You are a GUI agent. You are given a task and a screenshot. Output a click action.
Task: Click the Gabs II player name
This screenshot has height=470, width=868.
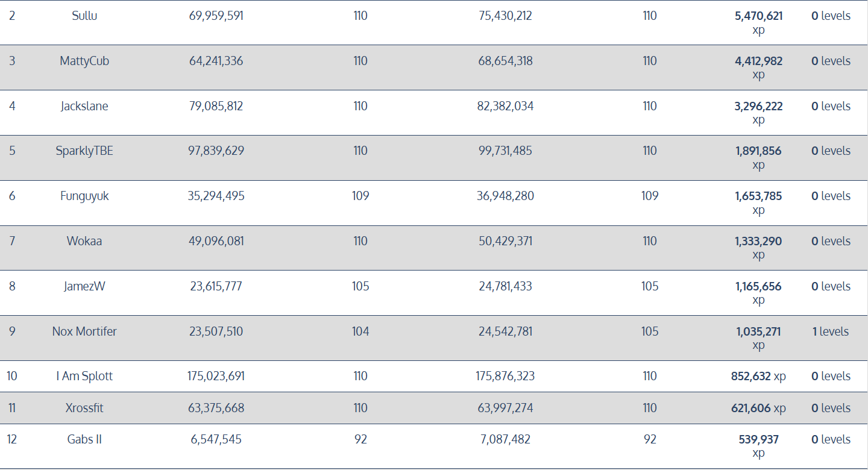coord(84,440)
